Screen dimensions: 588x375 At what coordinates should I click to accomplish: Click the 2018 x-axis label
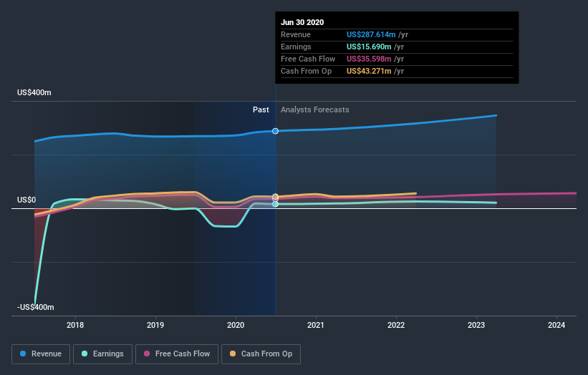[x=75, y=325]
